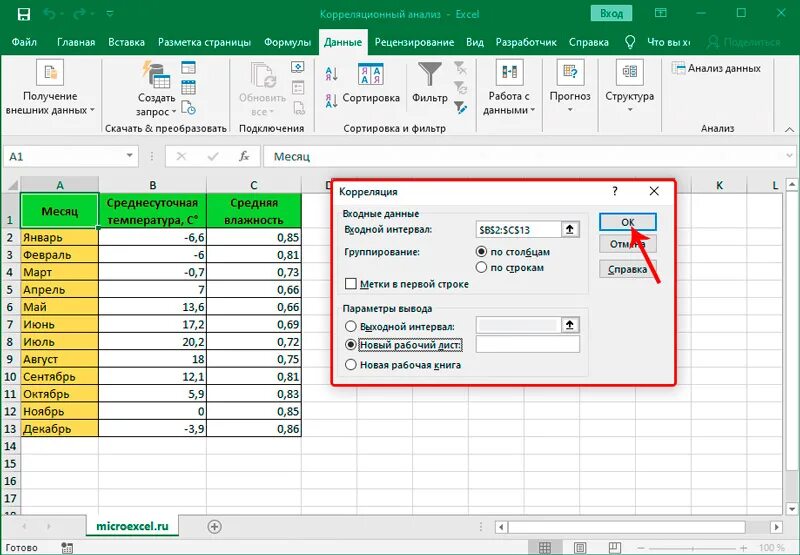Select cell with value -6,6
Screen dimensions: 800x555
(x=153, y=237)
